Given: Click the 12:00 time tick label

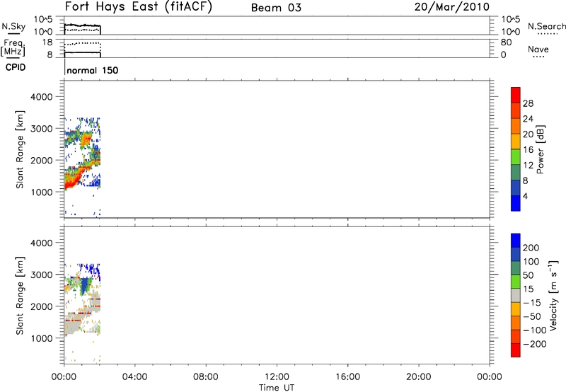Looking at the screenshot, I should (x=277, y=377).
